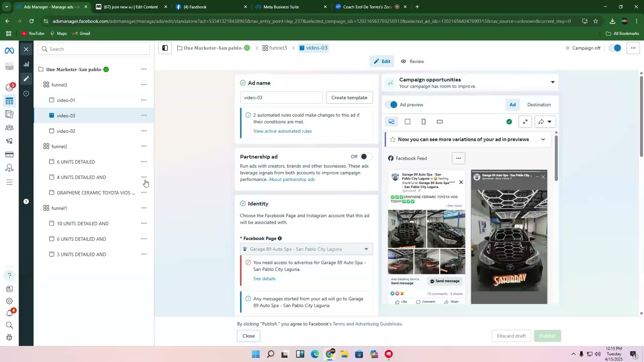Click funnel3 in the breadcrumb
The height and width of the screenshot is (362, 644).
click(x=275, y=48)
